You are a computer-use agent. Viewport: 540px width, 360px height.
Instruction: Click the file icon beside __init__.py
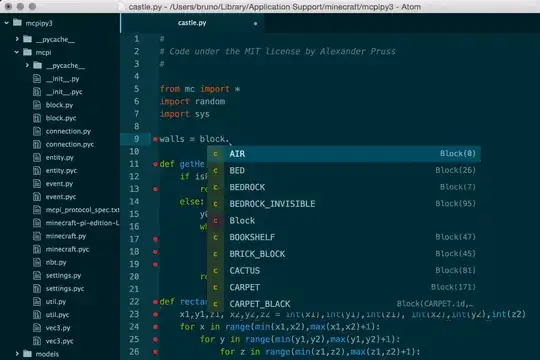pos(37,79)
